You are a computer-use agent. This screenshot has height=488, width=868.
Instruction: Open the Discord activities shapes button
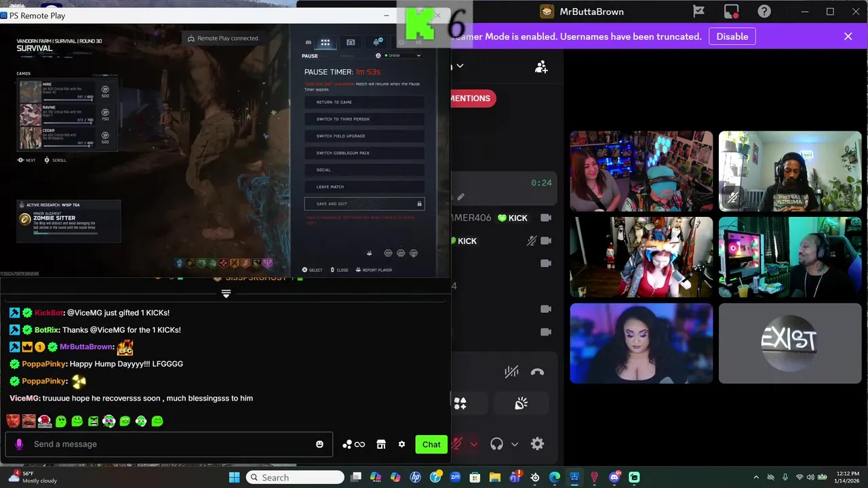click(x=460, y=403)
